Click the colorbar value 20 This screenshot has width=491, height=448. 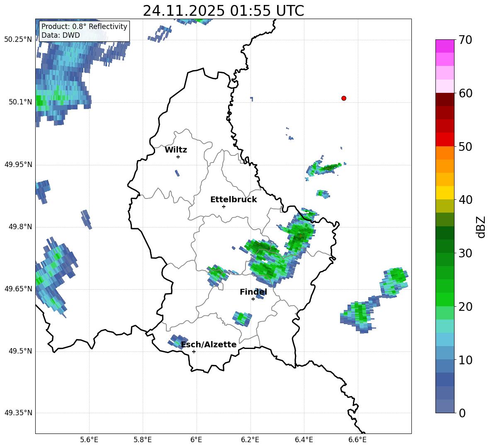(466, 307)
